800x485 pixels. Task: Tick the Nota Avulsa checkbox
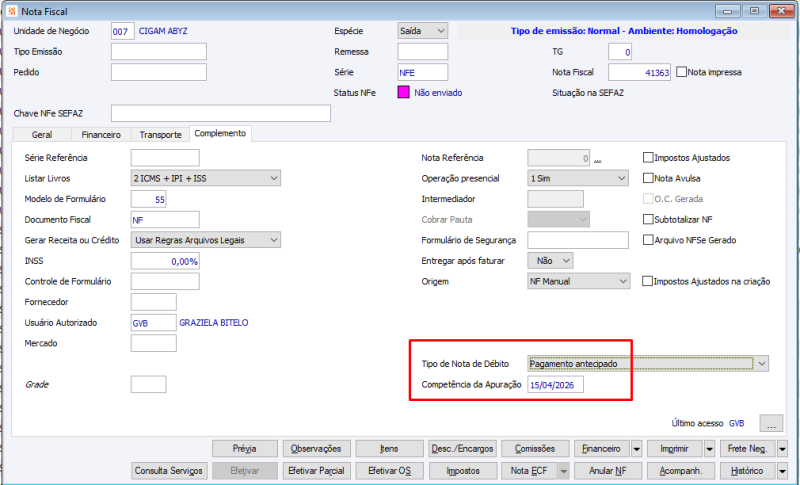tap(648, 178)
